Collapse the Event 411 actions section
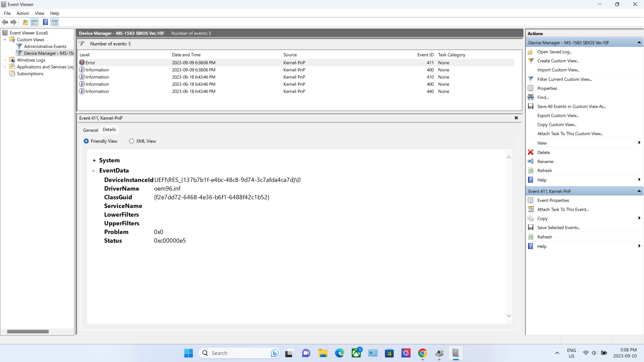The height and width of the screenshot is (362, 644). click(639, 191)
